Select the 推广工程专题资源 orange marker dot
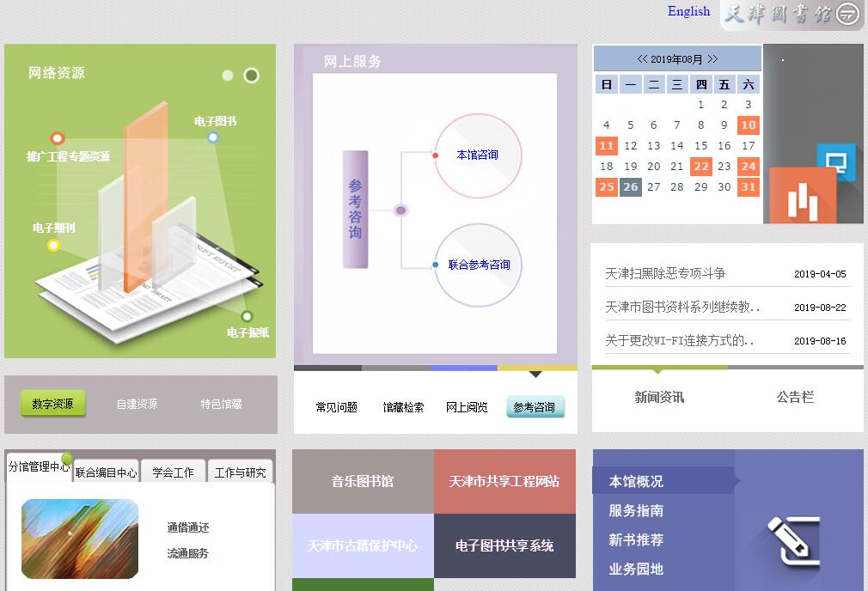Screen dimensions: 868x591 (58, 138)
